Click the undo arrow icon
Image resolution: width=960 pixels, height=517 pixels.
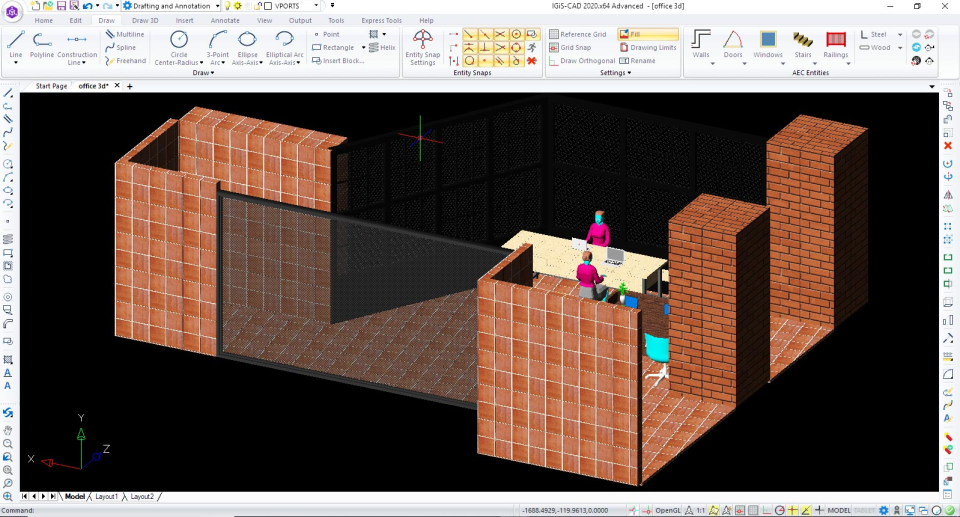(x=88, y=6)
